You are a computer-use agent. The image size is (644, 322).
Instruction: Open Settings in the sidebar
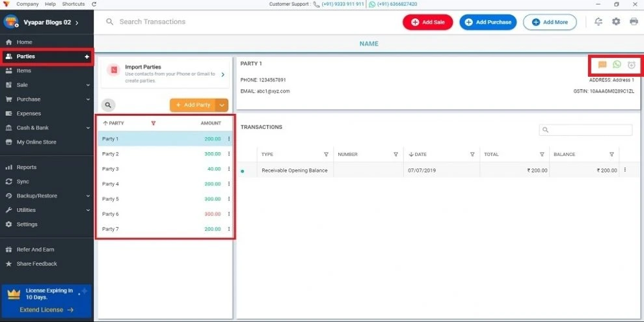[x=27, y=224]
